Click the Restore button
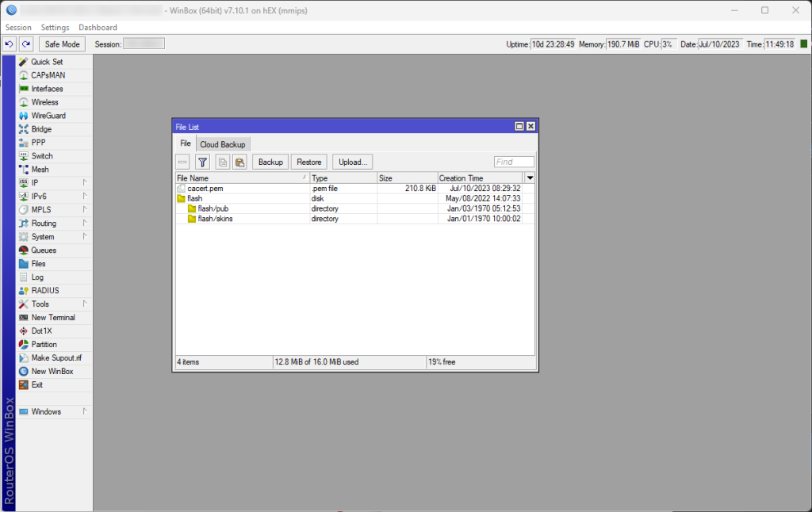This screenshot has width=812, height=512. point(309,162)
